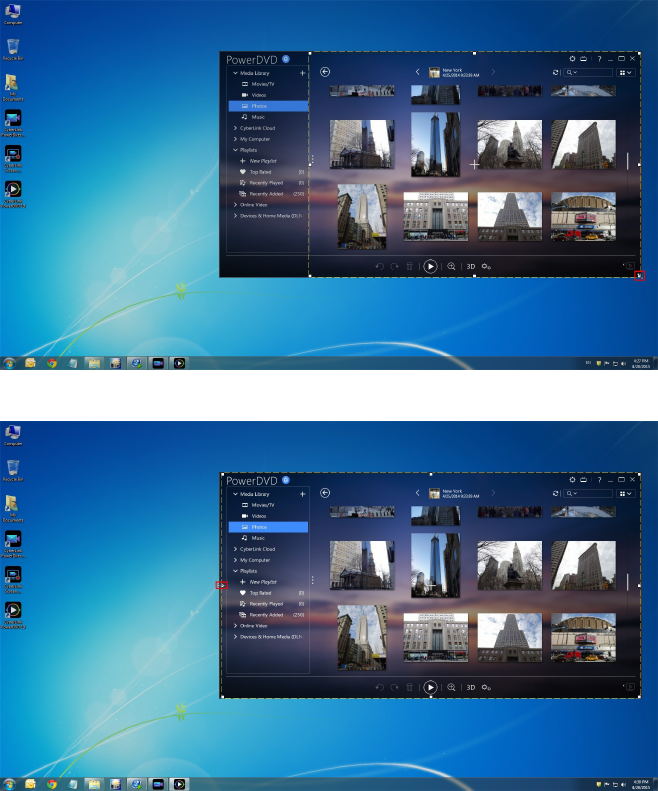Click the circled back arrow in lower PowerDVD window
The image size is (658, 791).
coord(325,493)
